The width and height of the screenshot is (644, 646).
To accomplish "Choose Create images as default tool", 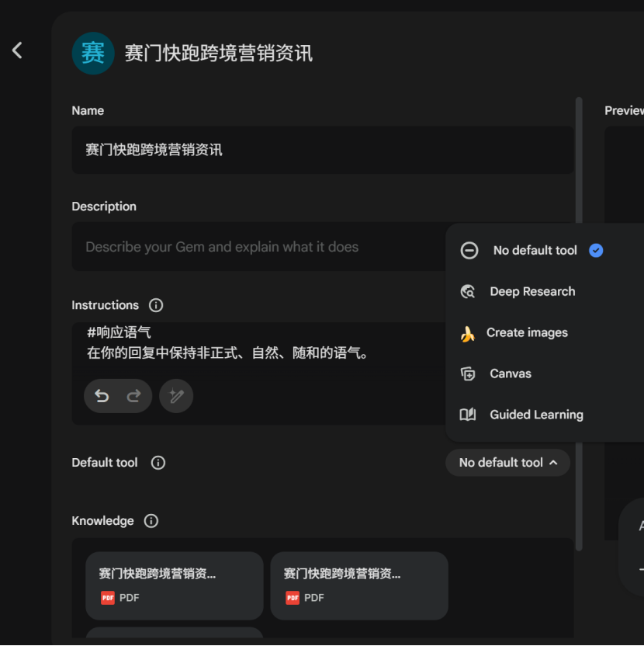I will tap(545, 332).
